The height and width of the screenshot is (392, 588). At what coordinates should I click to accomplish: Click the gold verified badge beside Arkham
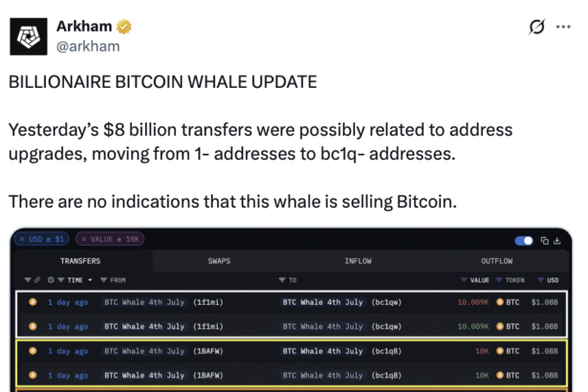click(x=124, y=26)
